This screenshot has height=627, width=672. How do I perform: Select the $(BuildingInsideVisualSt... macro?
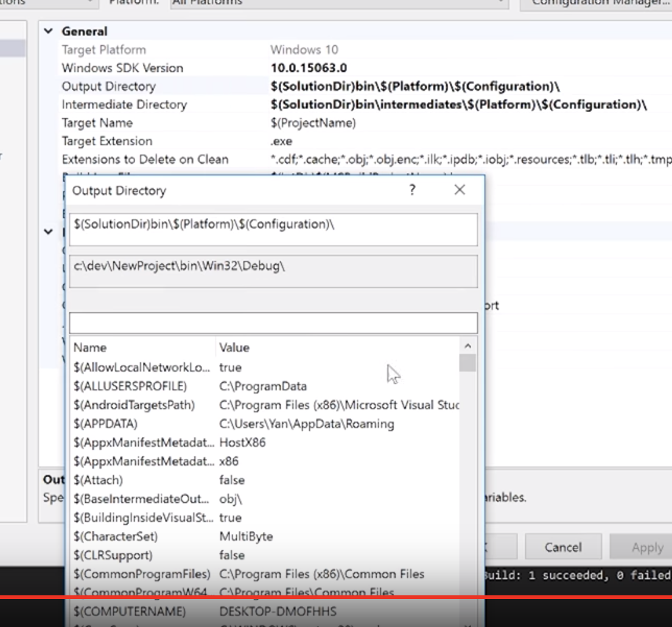coord(143,517)
